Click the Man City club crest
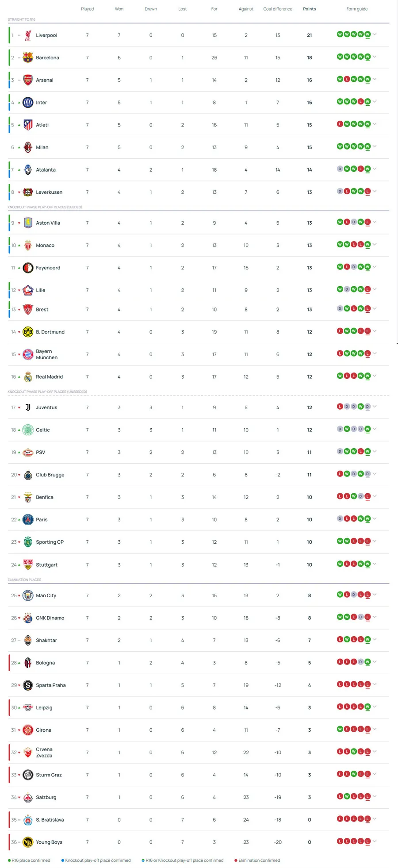The image size is (398, 868). [x=28, y=595]
